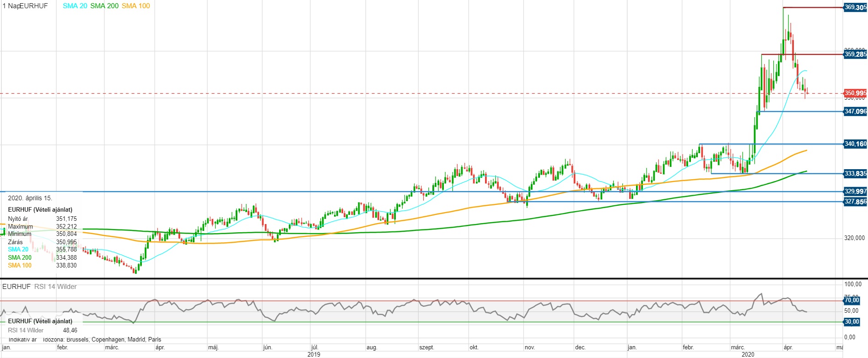Select the 329,997 level price label
868x358 pixels.
[855, 192]
